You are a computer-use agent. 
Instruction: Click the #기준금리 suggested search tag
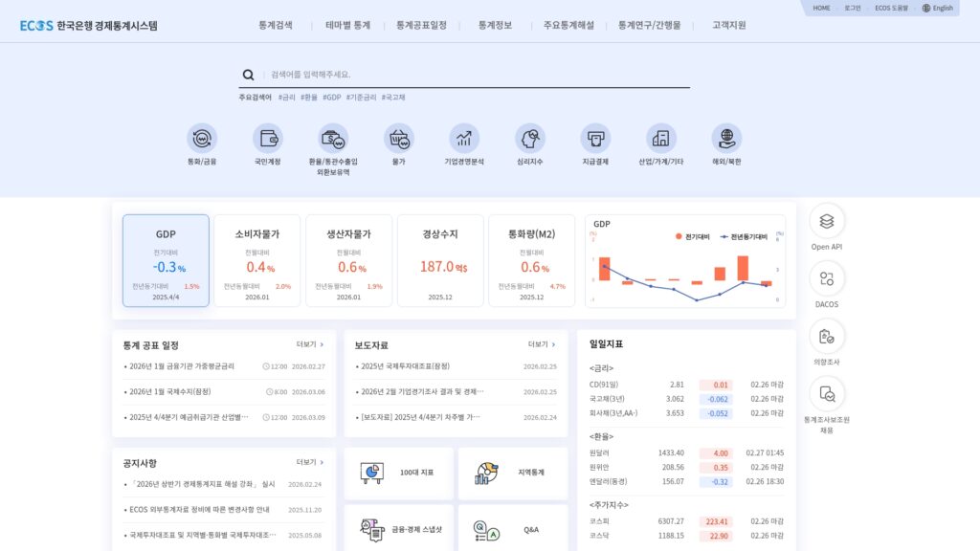tap(362, 97)
